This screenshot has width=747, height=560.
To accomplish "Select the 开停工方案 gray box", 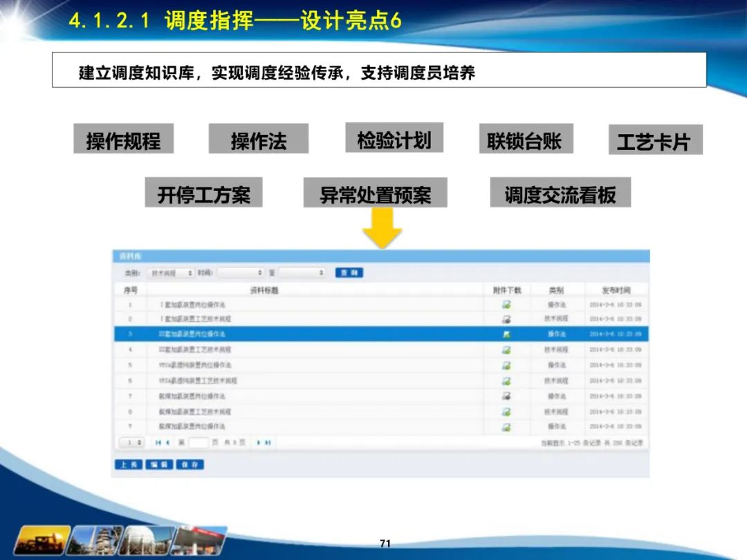I will (x=204, y=192).
